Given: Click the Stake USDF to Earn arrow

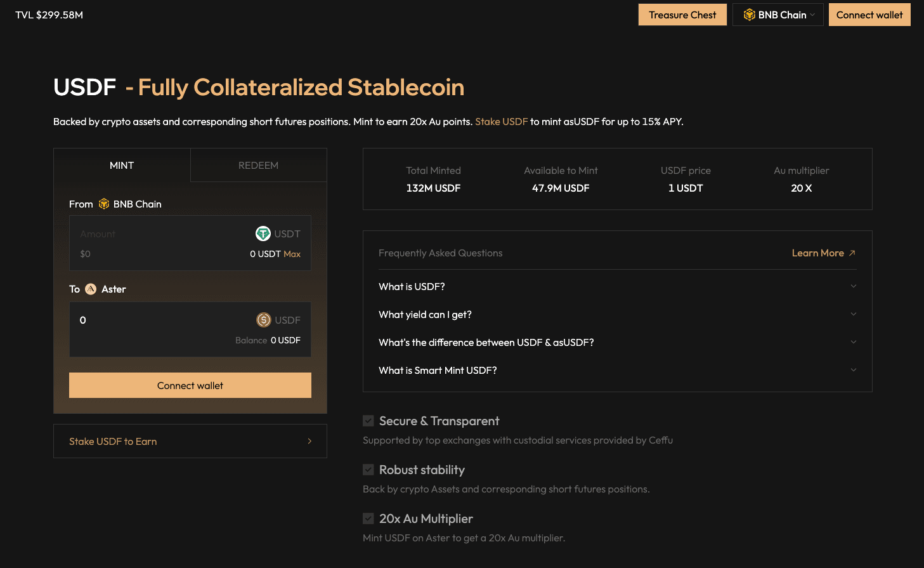Looking at the screenshot, I should [309, 441].
